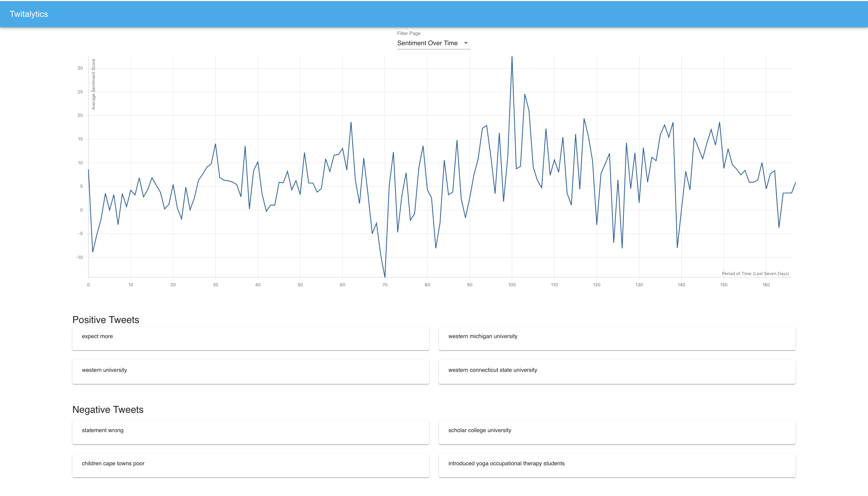Click the highest peak on the sentiment line
868x496 pixels.
512,58
